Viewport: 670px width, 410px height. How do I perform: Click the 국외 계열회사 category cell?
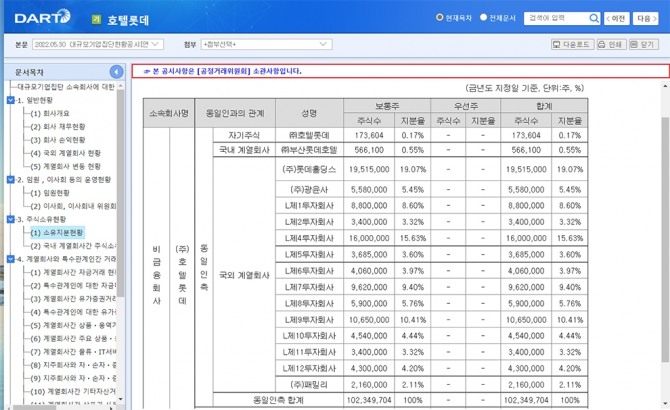244,275
